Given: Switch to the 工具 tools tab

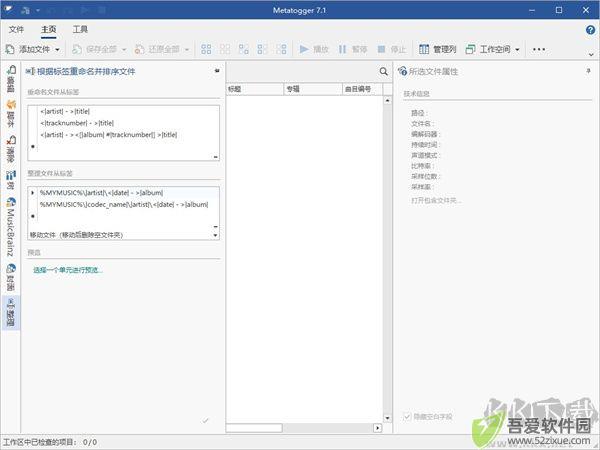Looking at the screenshot, I should (x=80, y=29).
